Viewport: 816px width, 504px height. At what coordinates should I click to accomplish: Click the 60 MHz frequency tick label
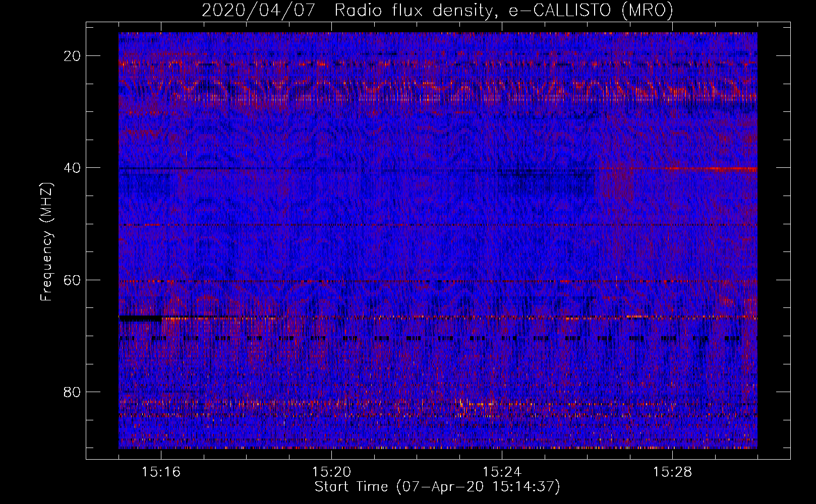[73, 280]
